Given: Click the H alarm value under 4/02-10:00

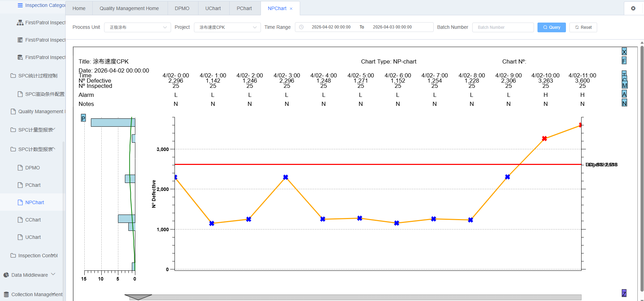Looking at the screenshot, I should pyautogui.click(x=545, y=95).
